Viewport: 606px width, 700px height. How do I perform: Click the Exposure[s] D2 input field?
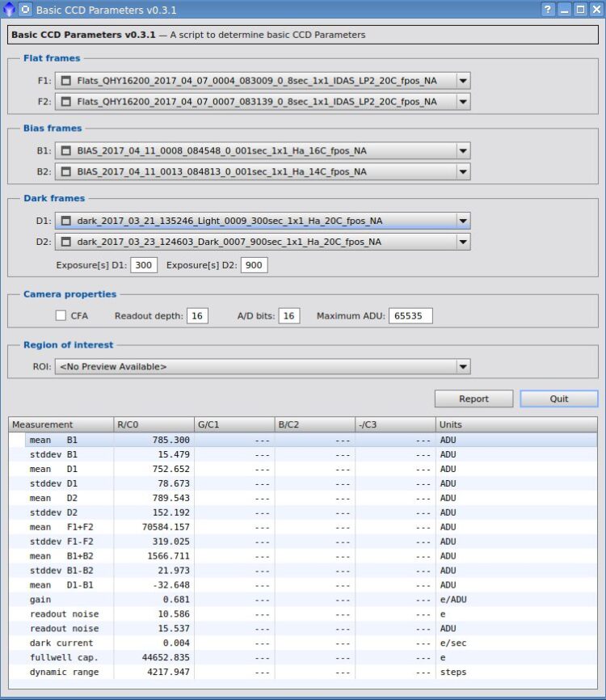pyautogui.click(x=254, y=265)
